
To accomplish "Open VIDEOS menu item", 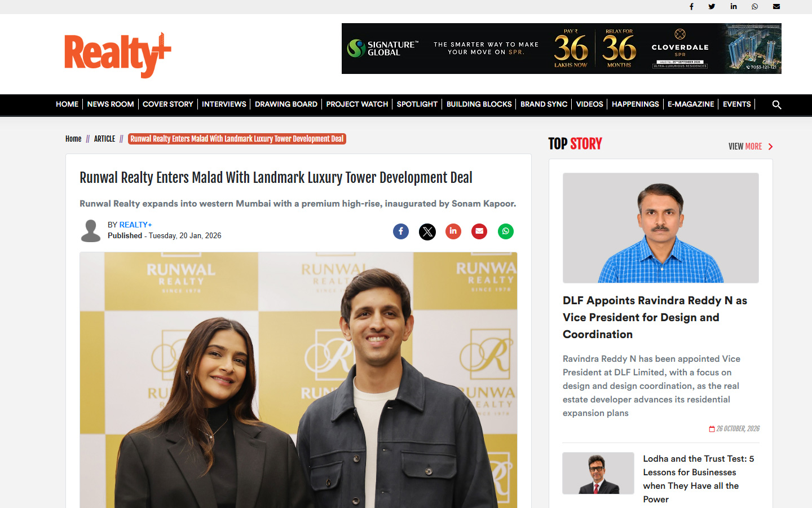I will click(590, 104).
